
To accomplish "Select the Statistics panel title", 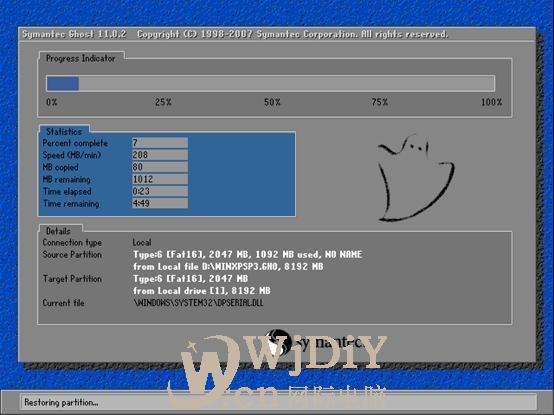I will point(64,131).
